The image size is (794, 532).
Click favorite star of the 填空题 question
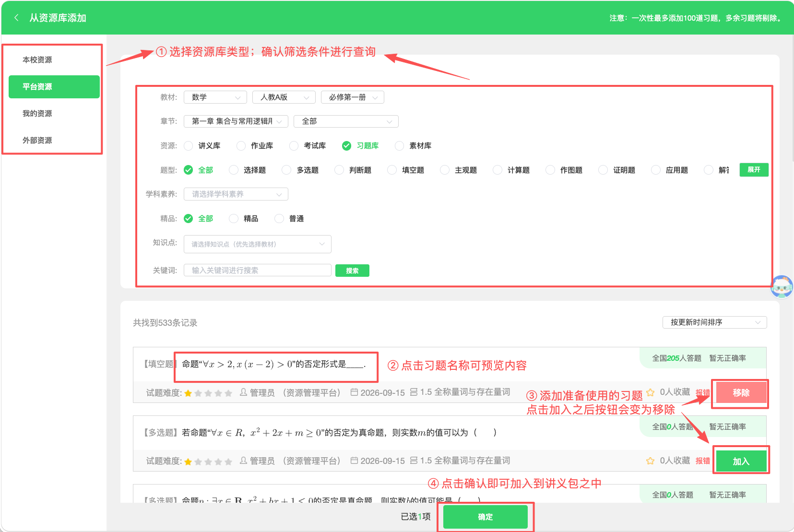pyautogui.click(x=650, y=392)
